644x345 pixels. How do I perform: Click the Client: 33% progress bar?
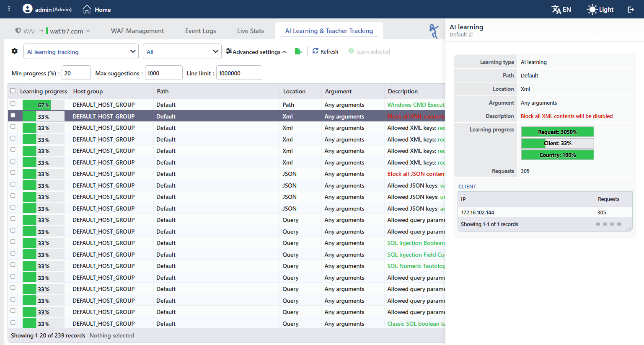[557, 143]
